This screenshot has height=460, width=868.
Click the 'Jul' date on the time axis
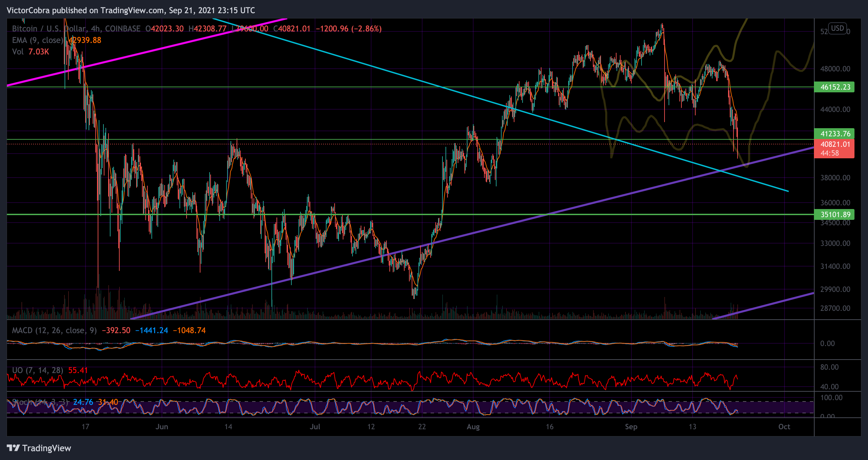315,427
